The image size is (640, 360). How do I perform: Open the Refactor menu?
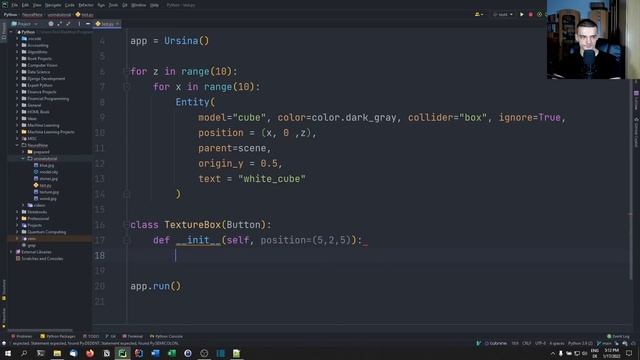pyautogui.click(x=86, y=5)
